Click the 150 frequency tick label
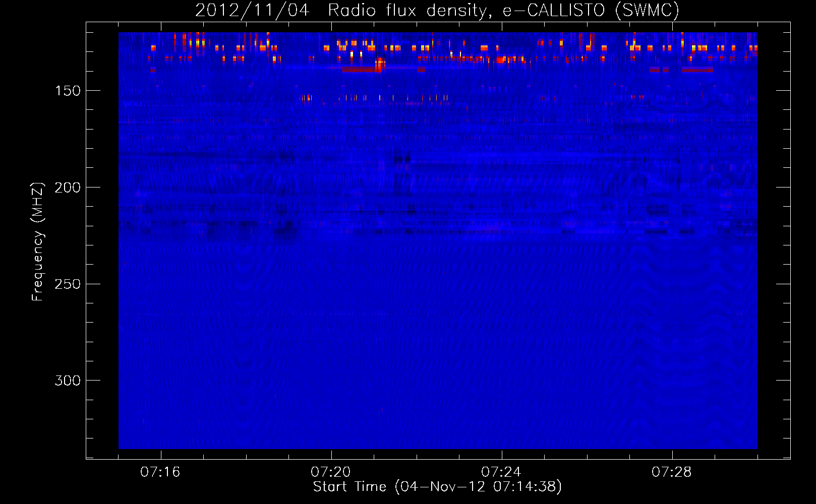The width and height of the screenshot is (816, 504). pos(68,91)
